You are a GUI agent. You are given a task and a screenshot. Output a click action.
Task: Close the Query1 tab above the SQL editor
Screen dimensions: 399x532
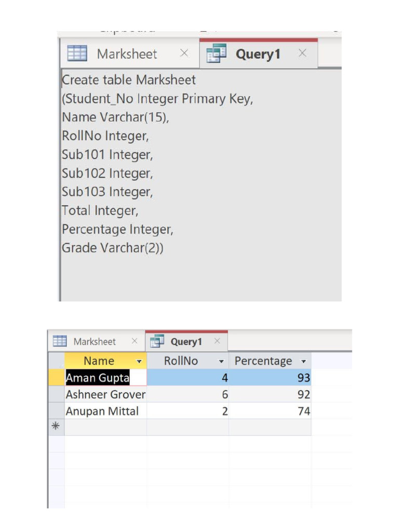[302, 53]
